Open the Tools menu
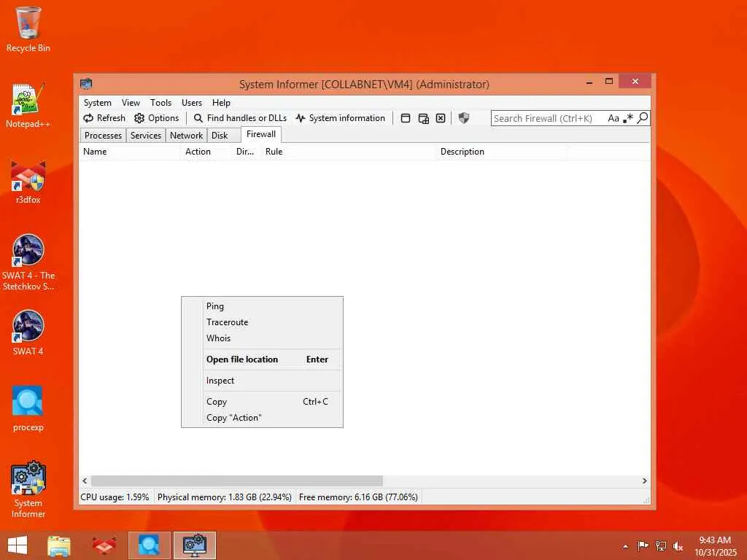 (160, 103)
